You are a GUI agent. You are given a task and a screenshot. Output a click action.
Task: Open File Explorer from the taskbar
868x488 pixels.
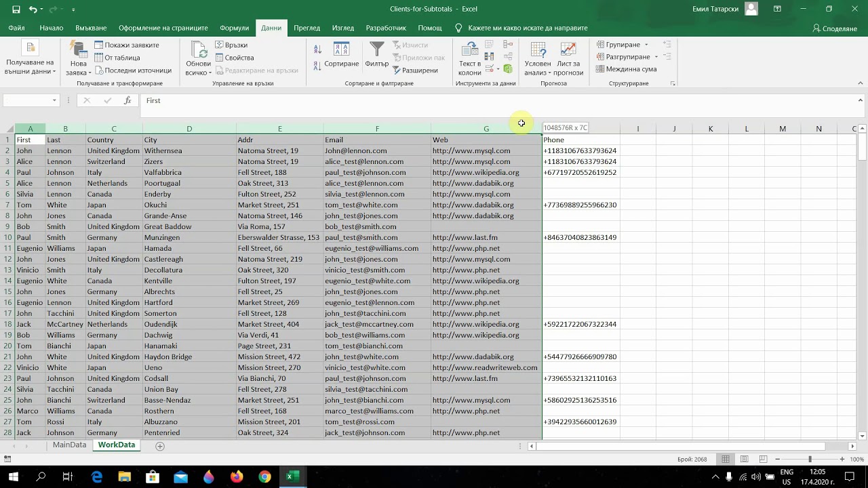[x=124, y=476]
